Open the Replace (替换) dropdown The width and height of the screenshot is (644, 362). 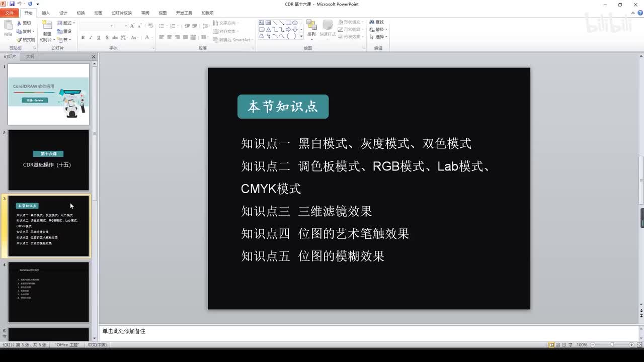tap(378, 30)
